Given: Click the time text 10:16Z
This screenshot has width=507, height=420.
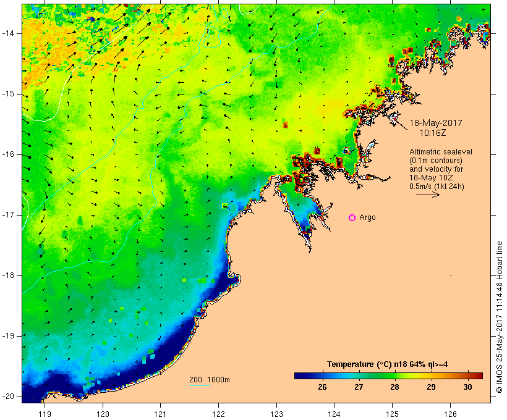Looking at the screenshot, I should 433,133.
